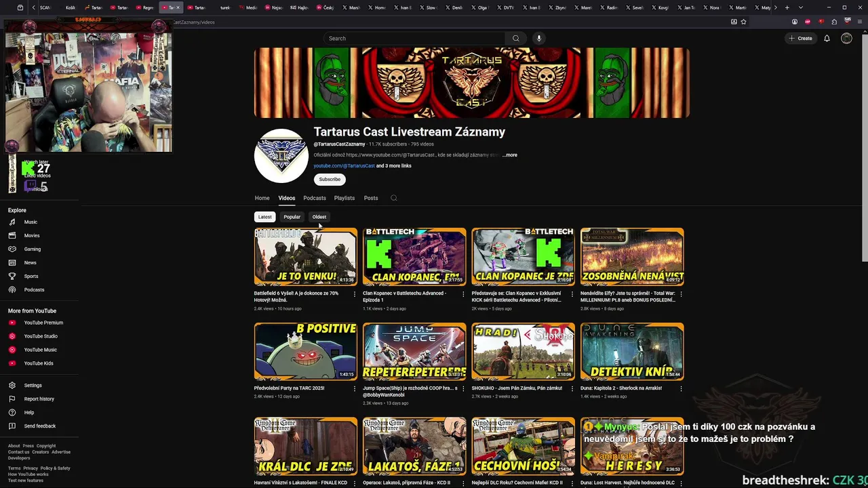Open Send feedback
This screenshot has width=868, height=488.
39,426
